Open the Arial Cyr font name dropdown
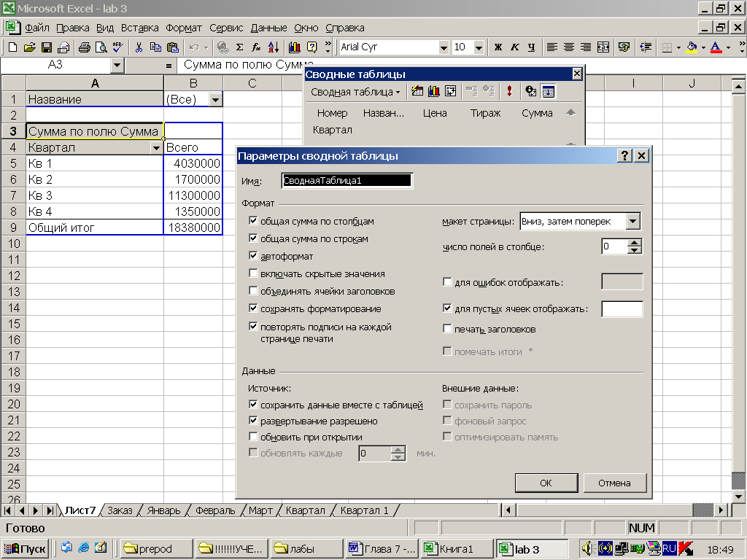This screenshot has height=560, width=747. pyautogui.click(x=444, y=47)
